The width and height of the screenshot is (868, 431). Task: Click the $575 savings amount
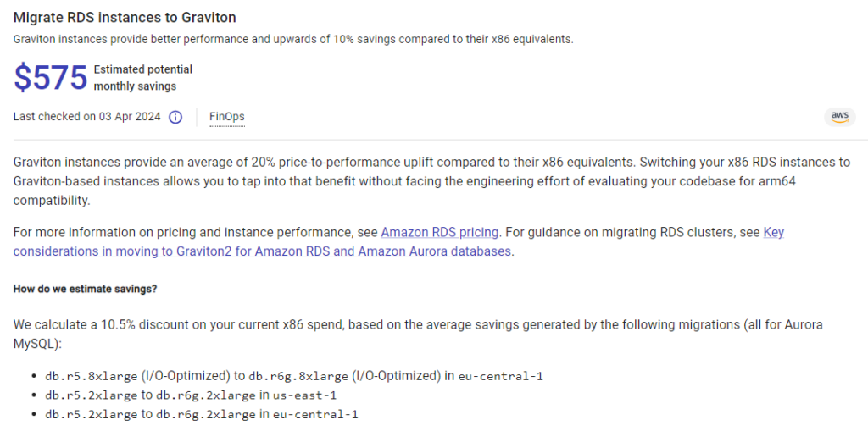[x=51, y=78]
